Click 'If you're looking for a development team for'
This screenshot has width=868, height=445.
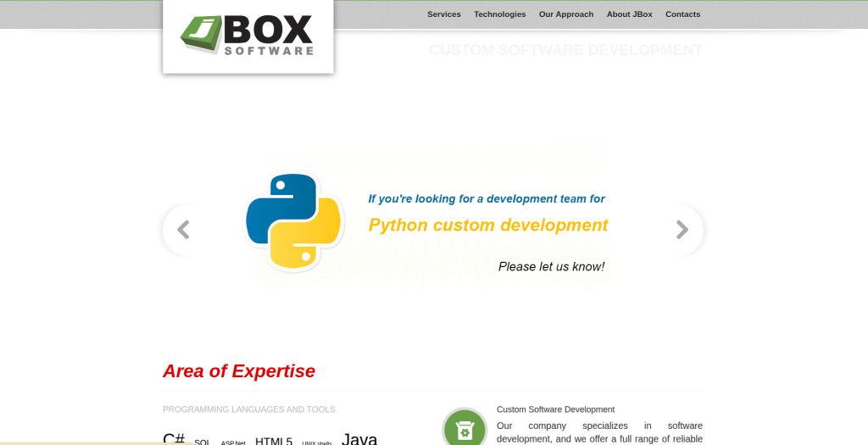[x=487, y=198]
